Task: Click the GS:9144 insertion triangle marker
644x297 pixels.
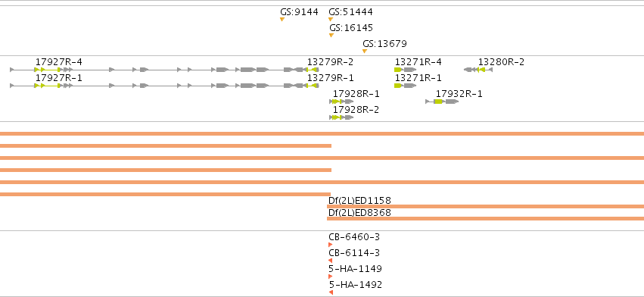Action: pyautogui.click(x=282, y=20)
